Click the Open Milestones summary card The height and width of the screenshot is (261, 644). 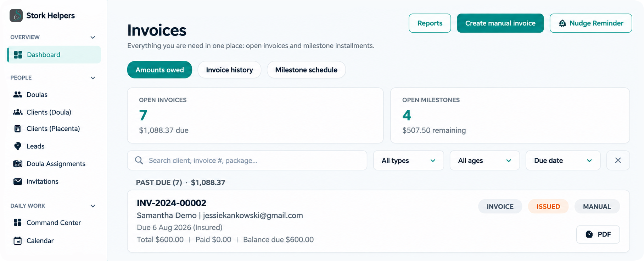(510, 115)
